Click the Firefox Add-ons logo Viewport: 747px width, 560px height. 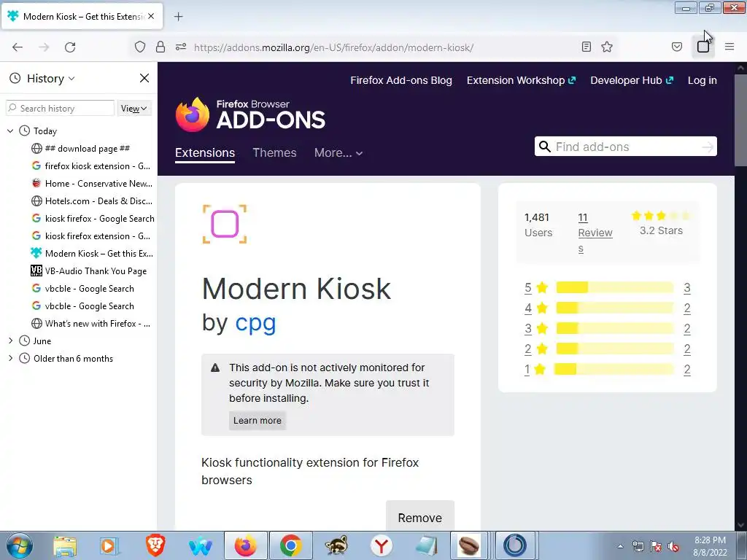coord(250,114)
